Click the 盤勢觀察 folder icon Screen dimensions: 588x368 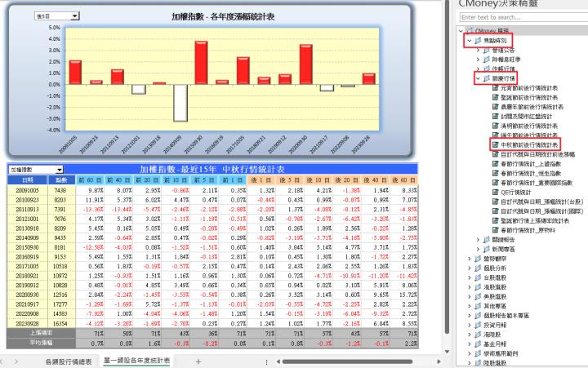coord(478,259)
